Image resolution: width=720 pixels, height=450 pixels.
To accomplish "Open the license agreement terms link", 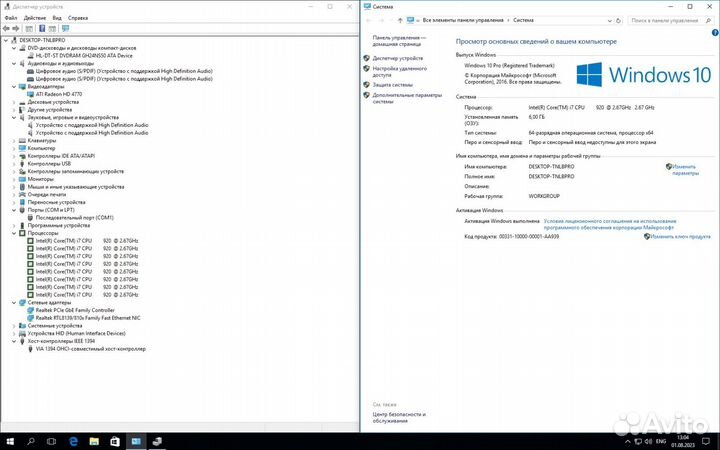I will (x=610, y=224).
